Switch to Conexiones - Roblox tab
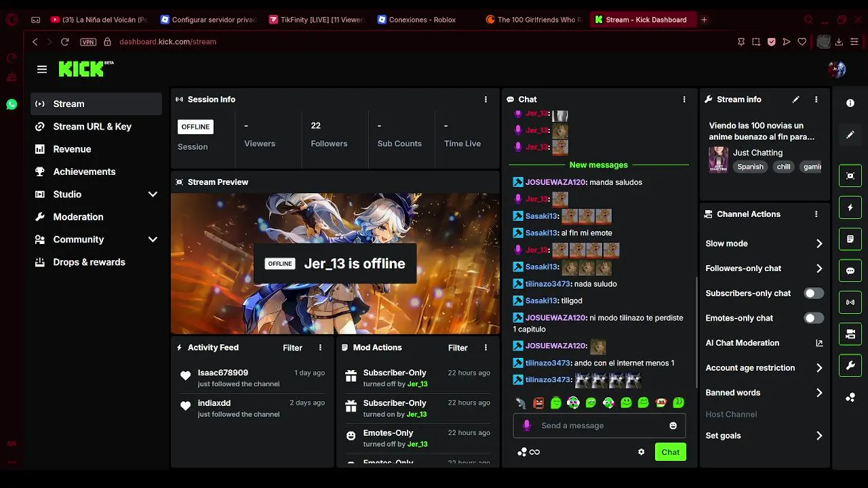This screenshot has height=488, width=868. point(425,20)
